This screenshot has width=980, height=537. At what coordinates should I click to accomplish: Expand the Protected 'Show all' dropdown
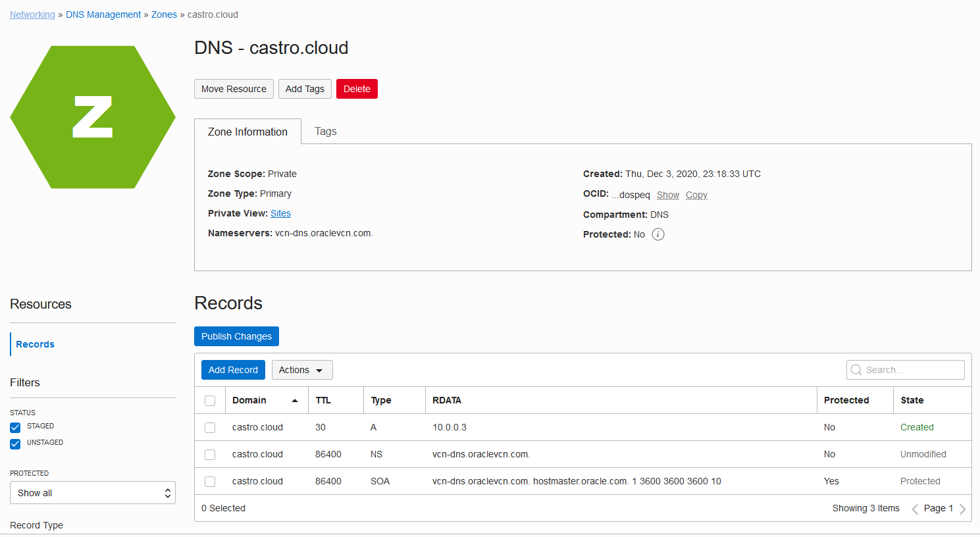click(93, 493)
